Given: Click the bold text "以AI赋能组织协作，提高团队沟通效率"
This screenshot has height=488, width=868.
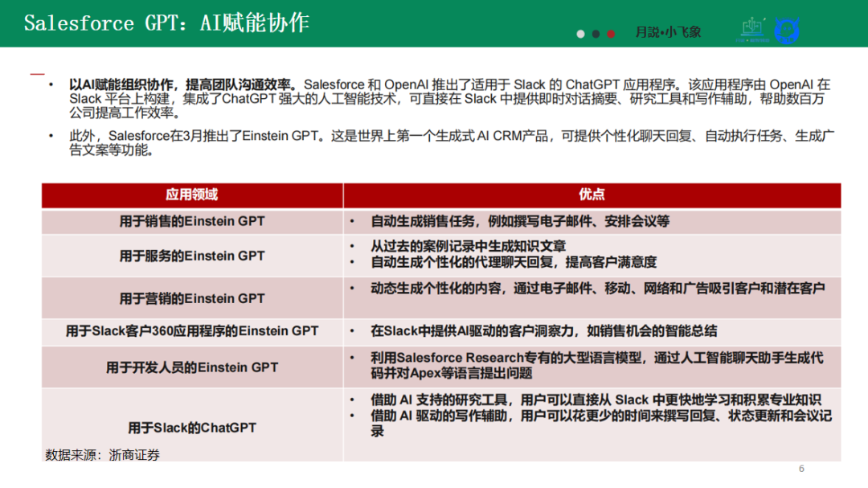Looking at the screenshot, I should coord(180,84).
